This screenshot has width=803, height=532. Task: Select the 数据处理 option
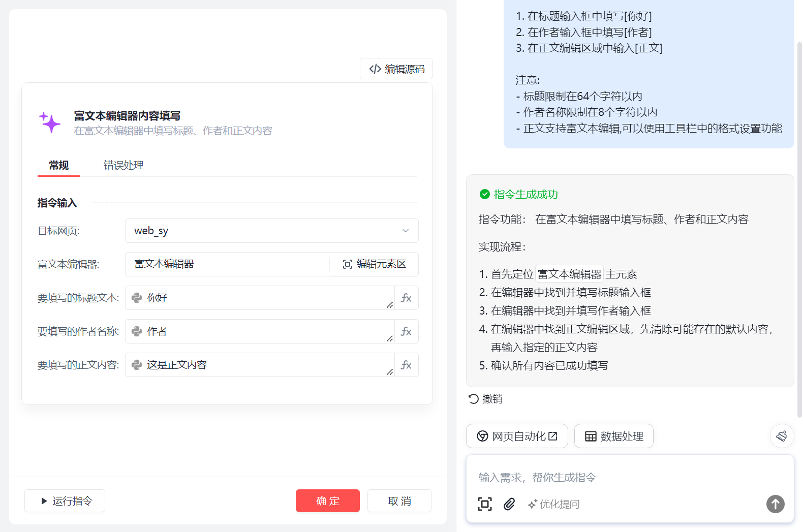pos(613,436)
